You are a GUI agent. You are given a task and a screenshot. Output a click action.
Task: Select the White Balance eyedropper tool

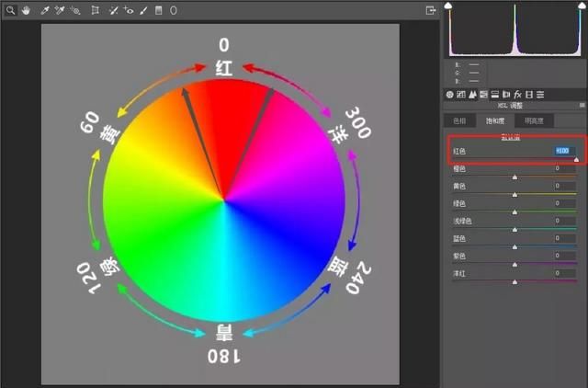pyautogui.click(x=45, y=10)
